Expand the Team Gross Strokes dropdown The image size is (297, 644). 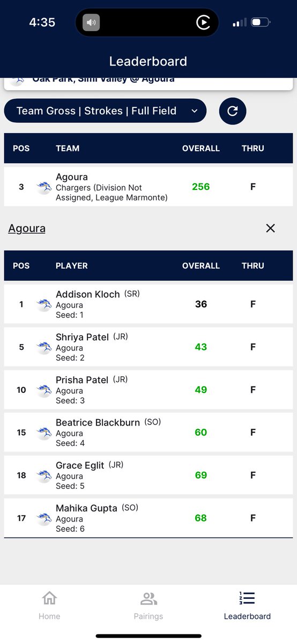pos(105,111)
